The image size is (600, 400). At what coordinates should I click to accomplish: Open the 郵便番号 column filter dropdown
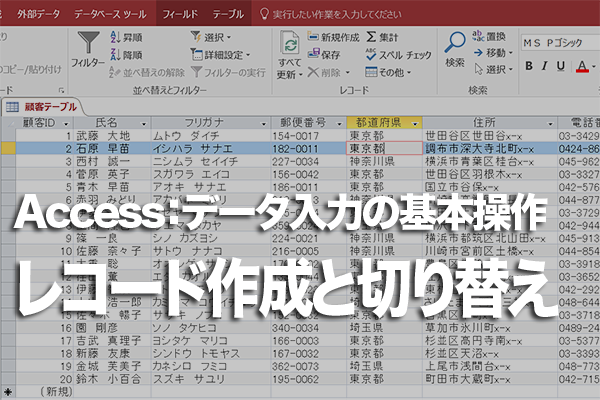tap(339, 124)
